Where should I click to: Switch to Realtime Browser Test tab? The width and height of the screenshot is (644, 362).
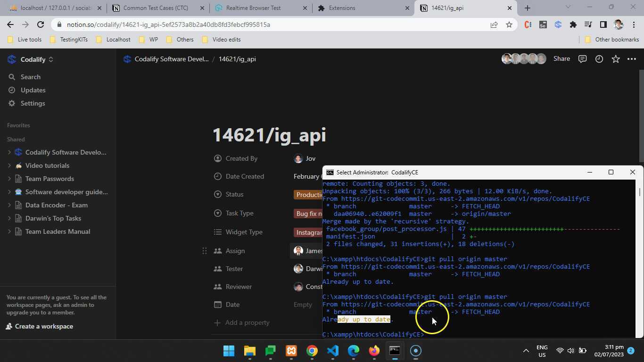point(253,8)
